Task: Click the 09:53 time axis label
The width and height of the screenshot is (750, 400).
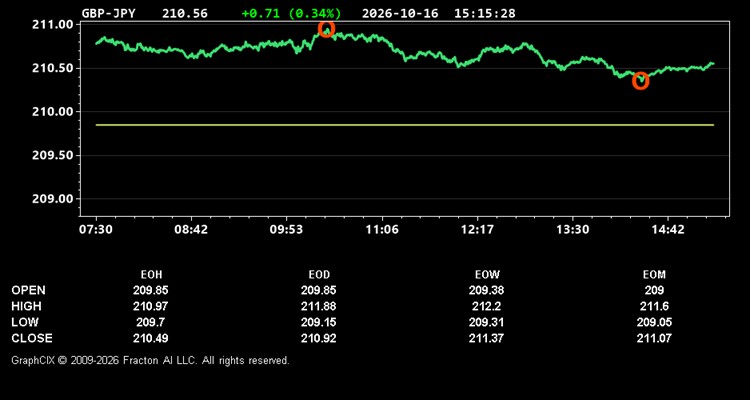Action: coord(286,230)
